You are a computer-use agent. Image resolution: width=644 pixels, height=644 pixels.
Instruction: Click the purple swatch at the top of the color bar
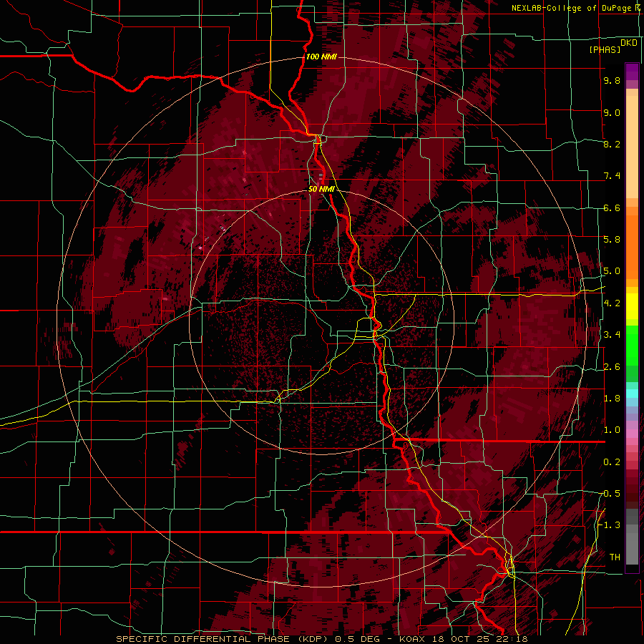(x=632, y=72)
